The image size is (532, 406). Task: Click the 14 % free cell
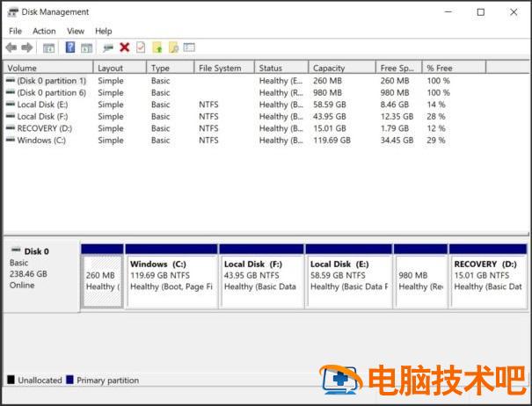click(436, 105)
